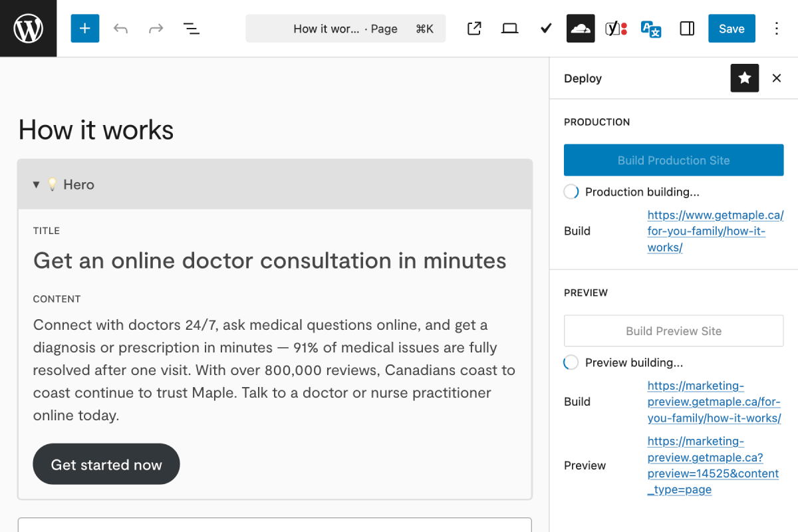View the page in a new tab
The height and width of the screenshot is (532, 798).
(x=474, y=29)
